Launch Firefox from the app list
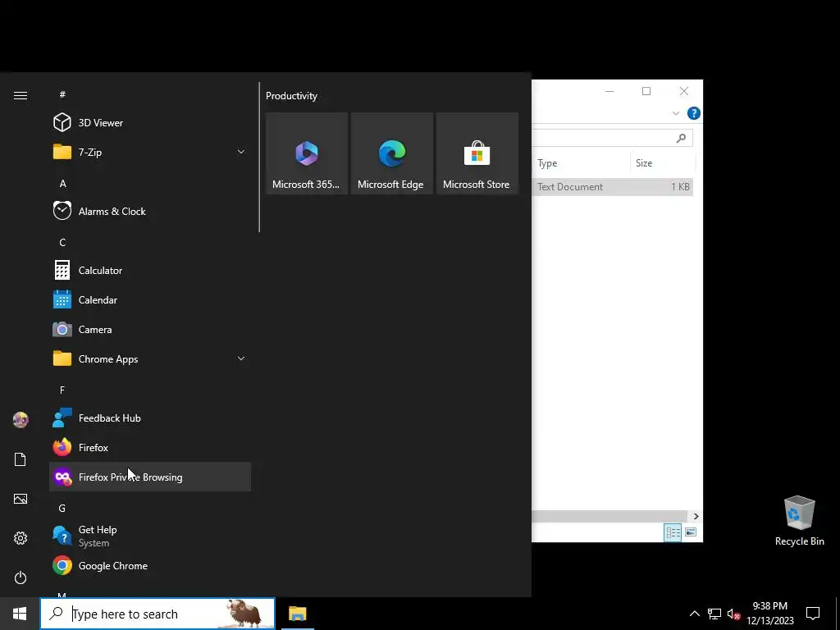 [x=150, y=447]
